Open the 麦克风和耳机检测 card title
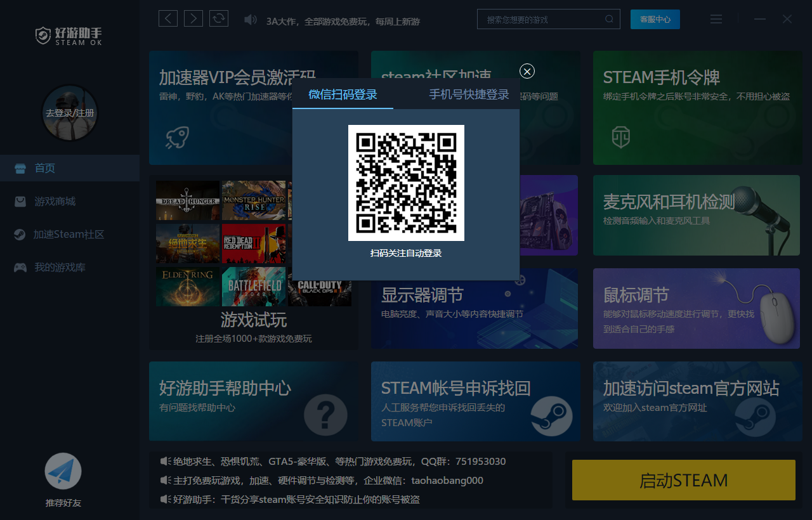This screenshot has width=812, height=520. [x=669, y=202]
